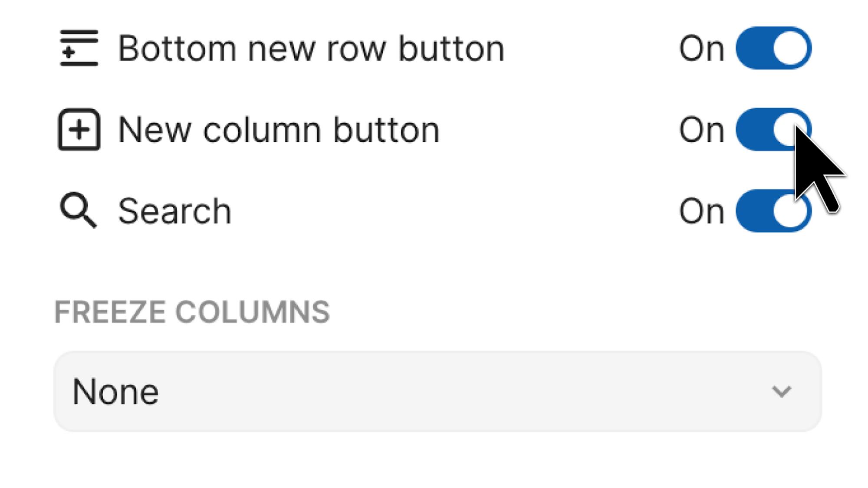Click the chevron arrow in Freeze Columns box
The image size is (868, 488).
coord(782,391)
